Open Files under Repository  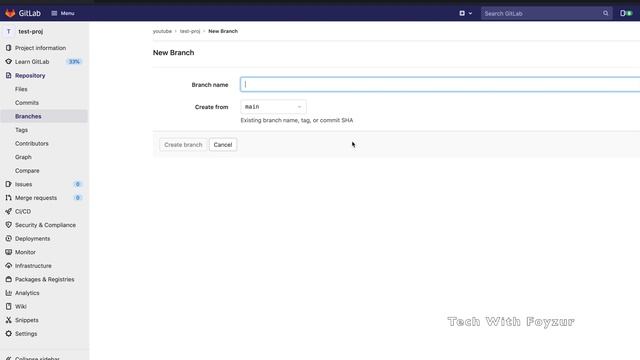21,89
